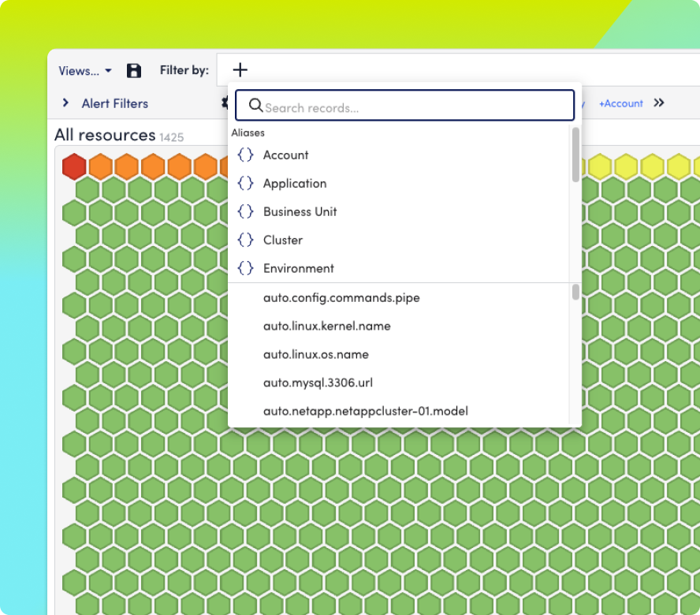Click the magnifier icon in search box
The image size is (700, 615).
(x=255, y=106)
